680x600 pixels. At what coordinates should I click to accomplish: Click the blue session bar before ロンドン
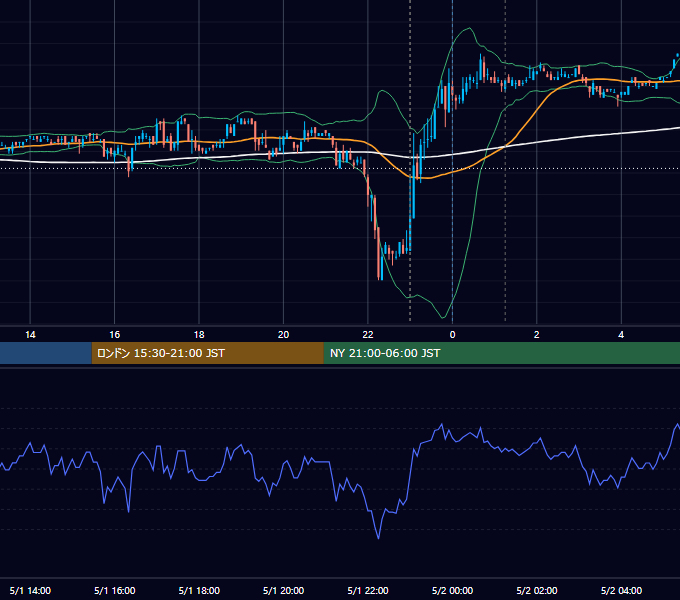[x=46, y=353]
